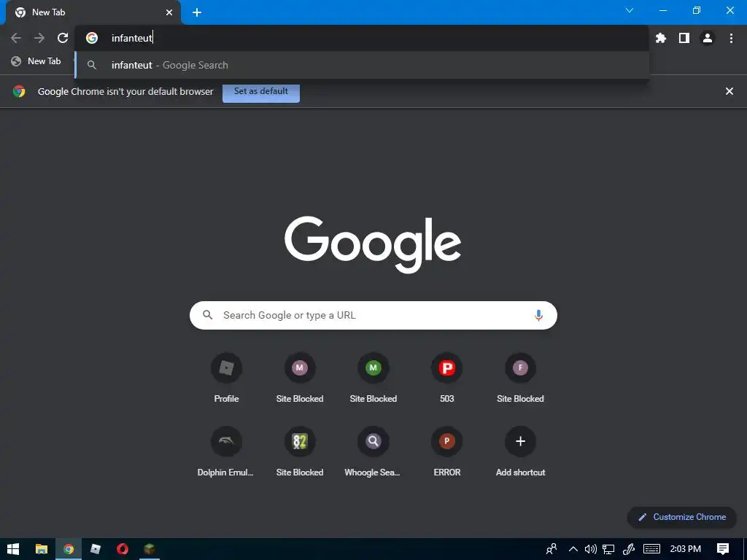Open the Extensions puzzle icon
The height and width of the screenshot is (560, 747).
click(661, 38)
